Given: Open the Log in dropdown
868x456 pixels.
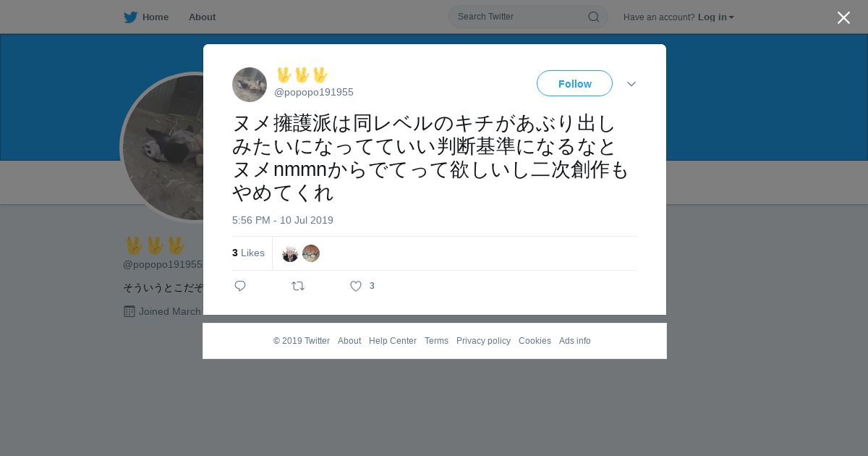Looking at the screenshot, I should coord(715,17).
